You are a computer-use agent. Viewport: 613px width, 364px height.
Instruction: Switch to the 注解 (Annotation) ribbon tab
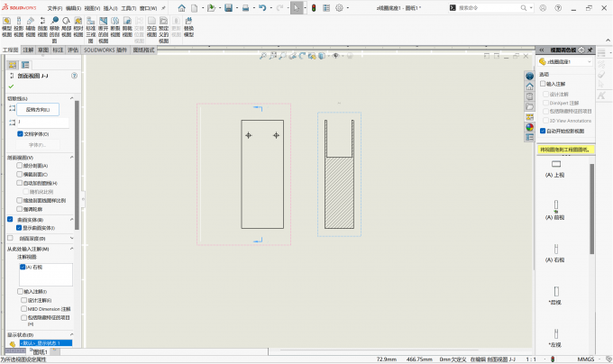tap(28, 50)
